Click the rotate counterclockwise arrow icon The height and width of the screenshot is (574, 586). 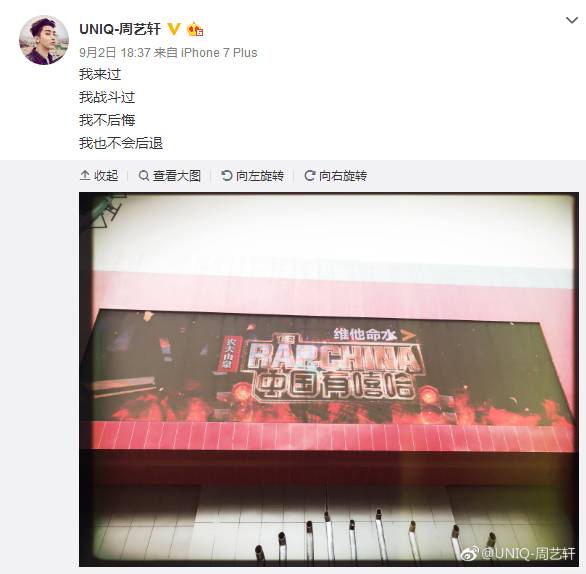226,175
